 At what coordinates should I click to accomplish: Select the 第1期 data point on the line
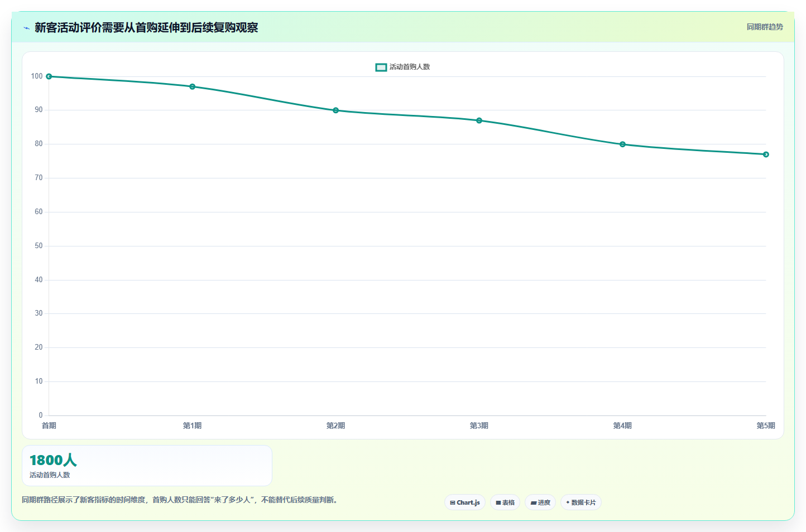click(x=193, y=86)
